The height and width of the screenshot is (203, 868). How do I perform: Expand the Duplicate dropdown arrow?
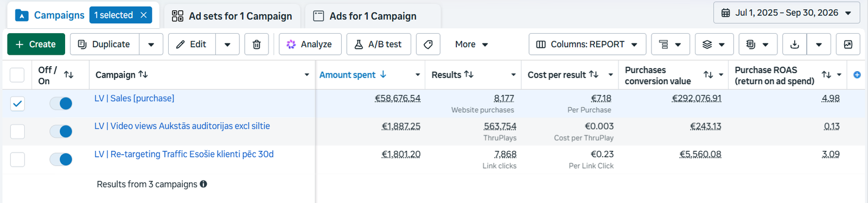[x=151, y=45]
